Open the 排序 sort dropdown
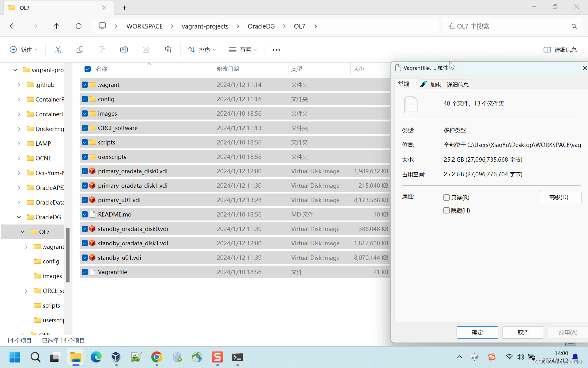The width and height of the screenshot is (588, 368). 202,50
